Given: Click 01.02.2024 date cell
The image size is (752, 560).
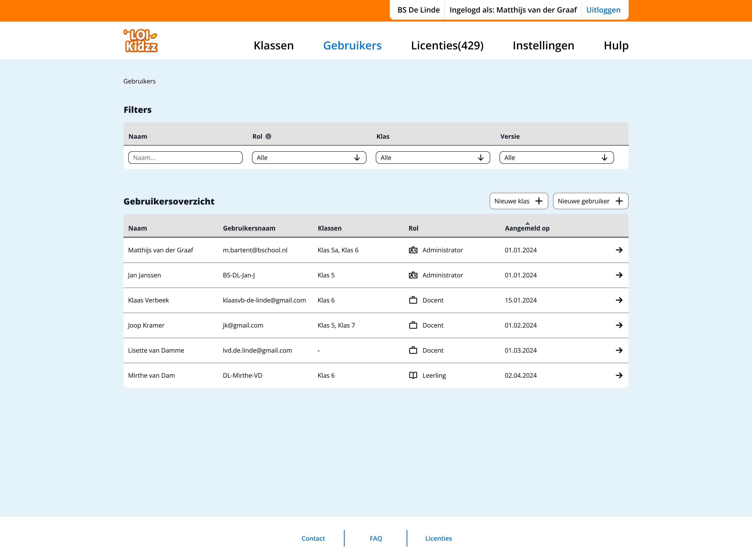Looking at the screenshot, I should (x=521, y=325).
